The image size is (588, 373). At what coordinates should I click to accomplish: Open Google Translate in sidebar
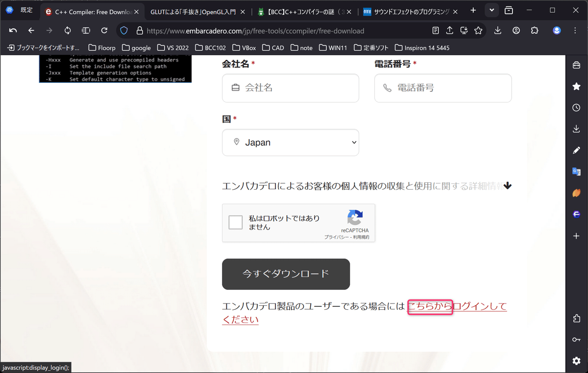(576, 172)
